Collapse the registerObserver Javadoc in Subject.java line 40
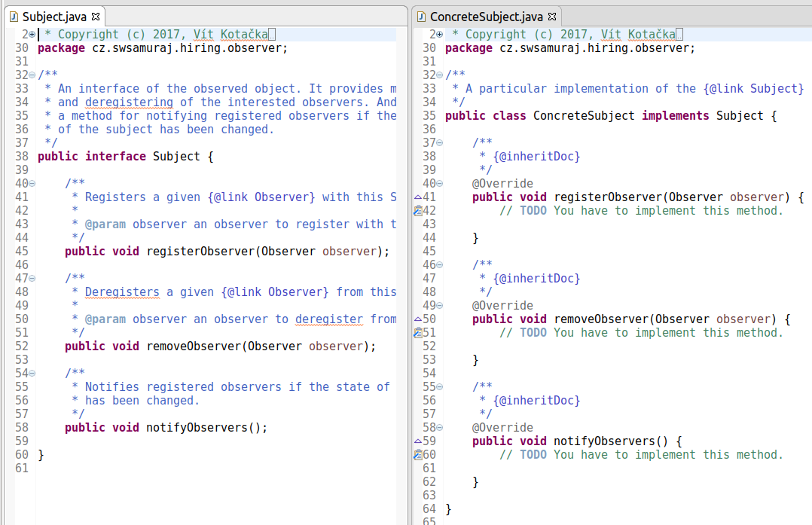The width and height of the screenshot is (812, 525). (32, 184)
